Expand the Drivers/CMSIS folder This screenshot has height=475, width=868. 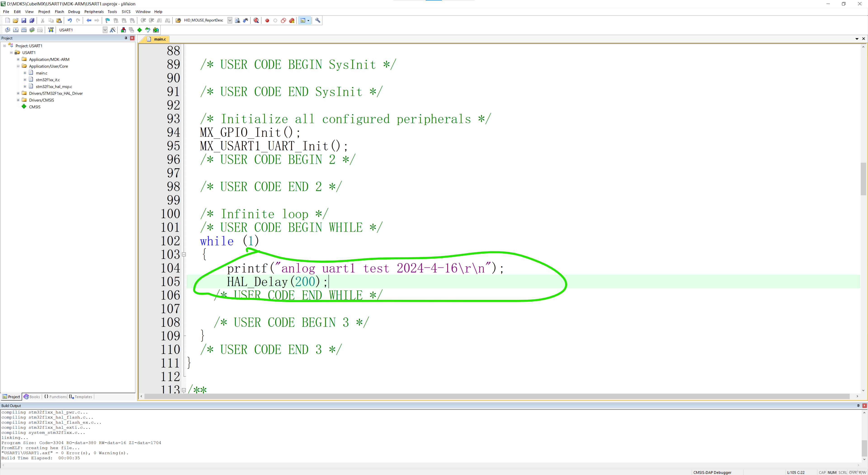pyautogui.click(x=18, y=100)
